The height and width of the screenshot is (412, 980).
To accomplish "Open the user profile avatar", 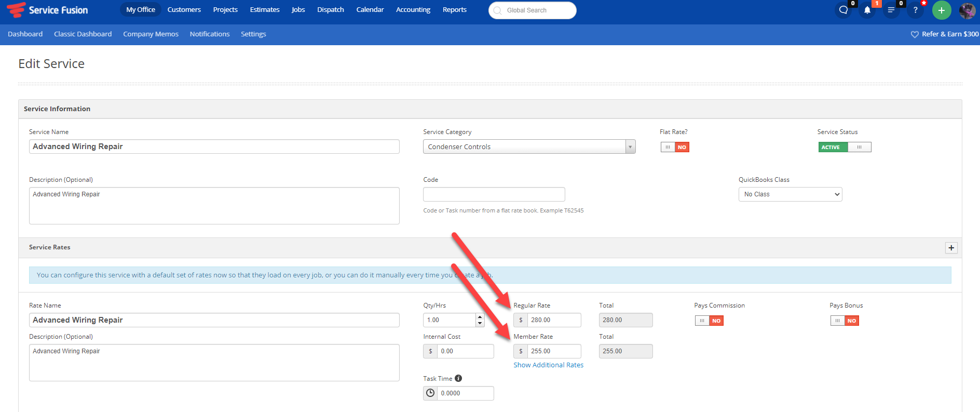I will point(967,10).
